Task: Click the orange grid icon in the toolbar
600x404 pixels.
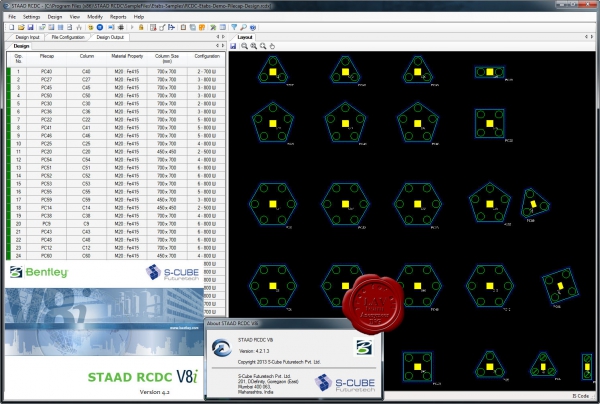Action: click(202, 28)
